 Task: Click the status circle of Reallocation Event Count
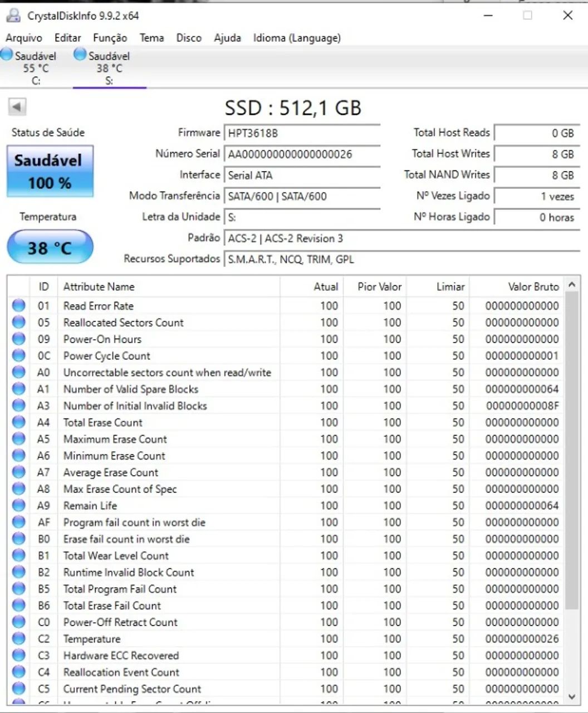coord(19,672)
